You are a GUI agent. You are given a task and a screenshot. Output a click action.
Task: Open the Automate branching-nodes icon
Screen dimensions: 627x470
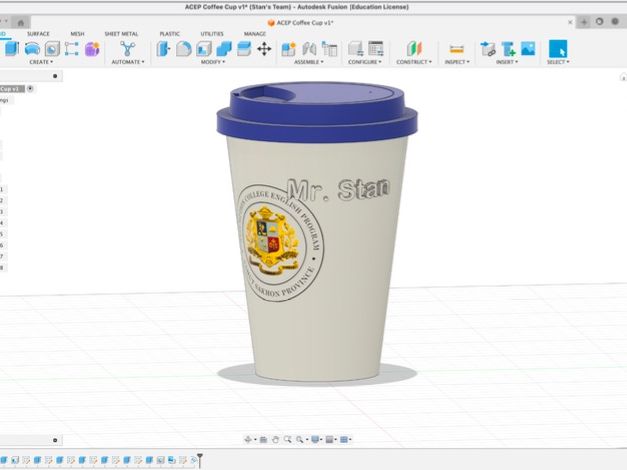click(128, 49)
